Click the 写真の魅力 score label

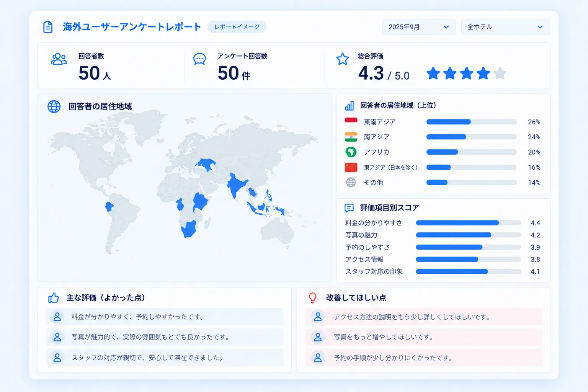pyautogui.click(x=361, y=235)
